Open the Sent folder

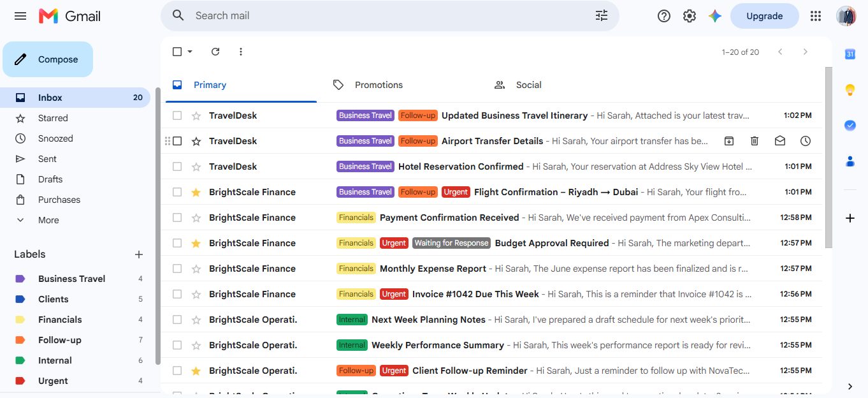click(x=75, y=159)
